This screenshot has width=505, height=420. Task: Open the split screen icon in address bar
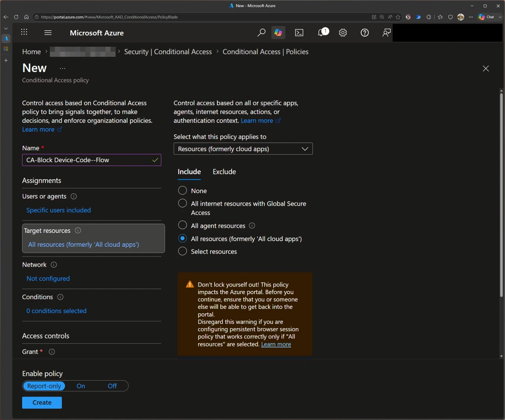pos(374,17)
